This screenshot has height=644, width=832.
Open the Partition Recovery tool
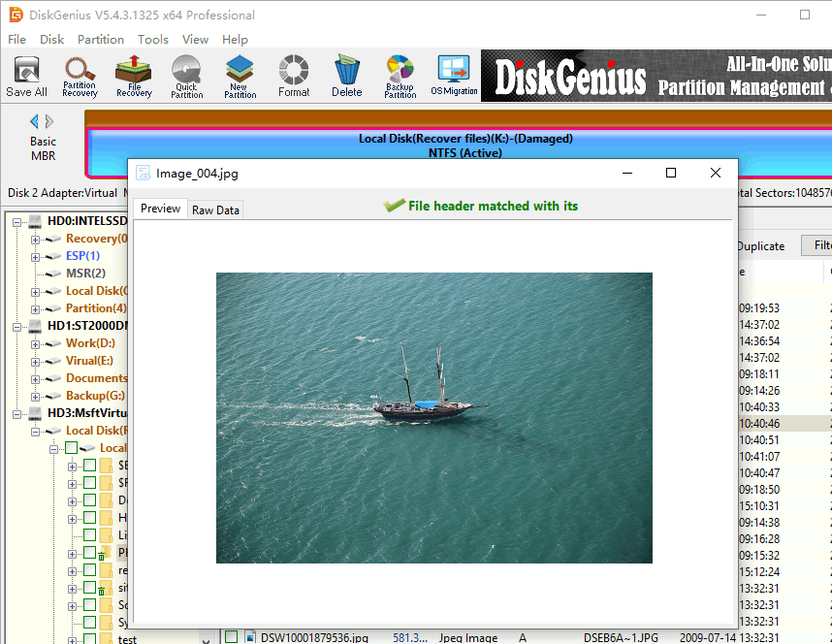(80, 76)
